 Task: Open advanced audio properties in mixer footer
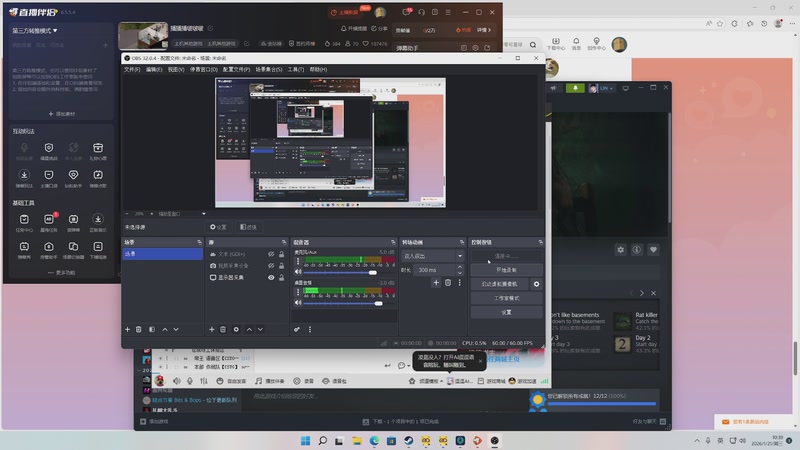297,330
